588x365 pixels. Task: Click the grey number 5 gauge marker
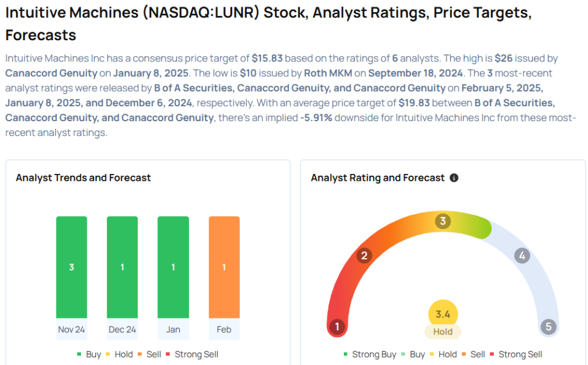[x=548, y=327]
